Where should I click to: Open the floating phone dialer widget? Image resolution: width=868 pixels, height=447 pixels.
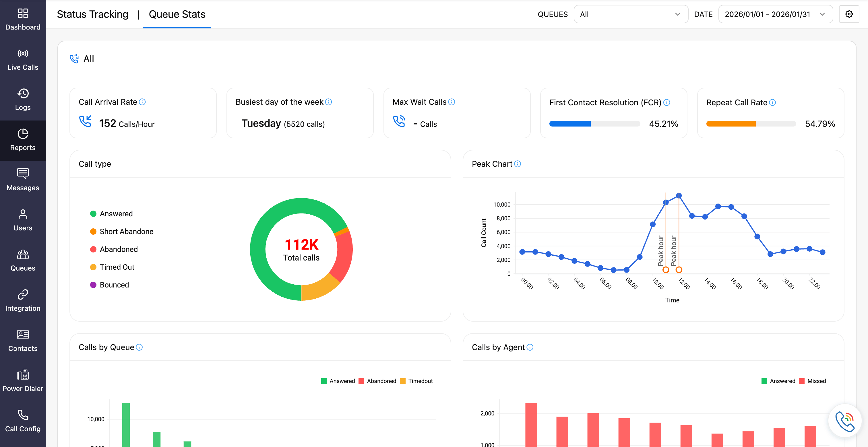[844, 421]
